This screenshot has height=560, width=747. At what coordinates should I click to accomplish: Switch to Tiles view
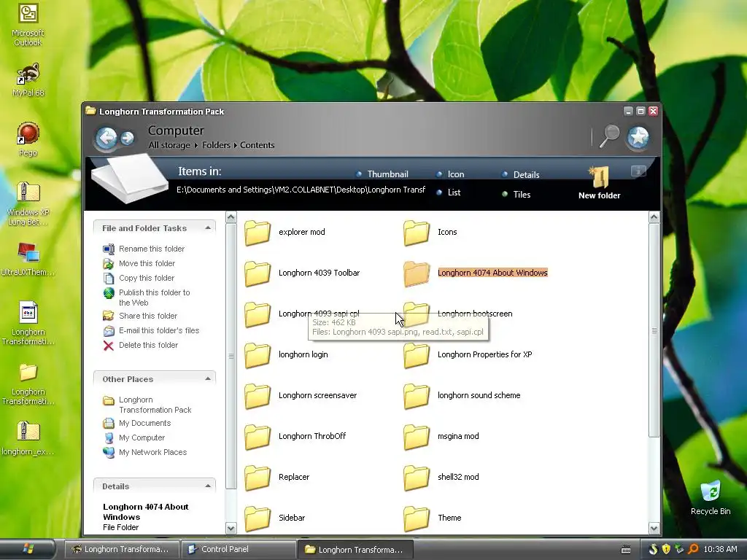tap(516, 194)
